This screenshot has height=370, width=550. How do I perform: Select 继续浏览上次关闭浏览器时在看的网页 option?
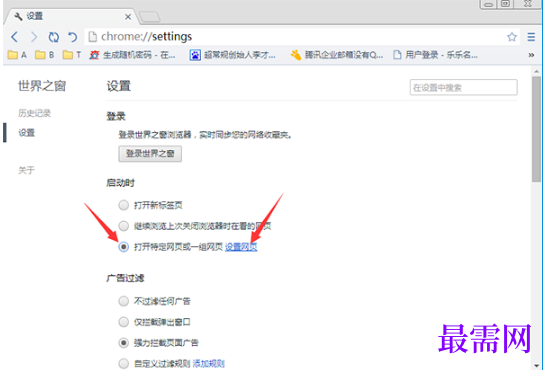click(x=123, y=226)
